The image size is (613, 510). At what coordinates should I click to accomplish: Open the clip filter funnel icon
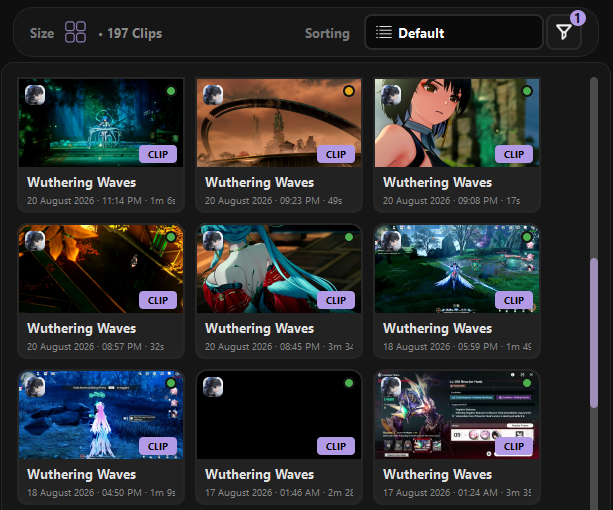tap(563, 32)
